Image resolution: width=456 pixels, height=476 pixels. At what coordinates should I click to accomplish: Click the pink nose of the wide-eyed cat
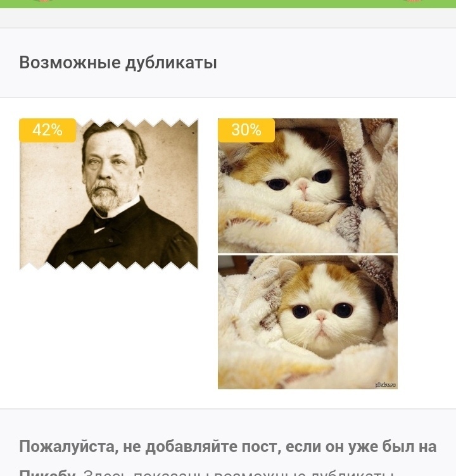321,317
